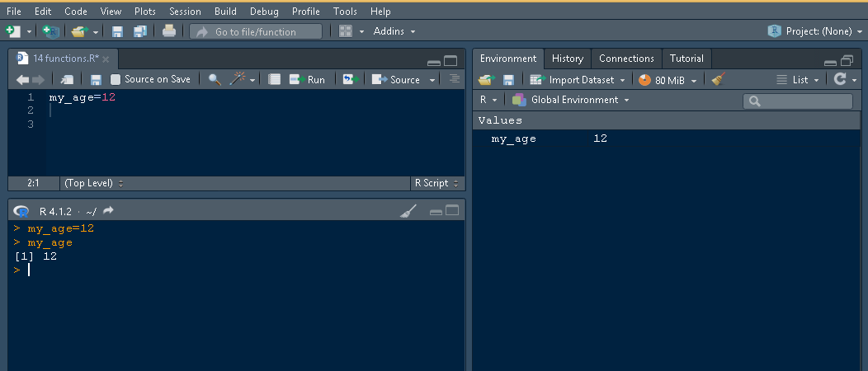
Task: Open the Global Environment dropdown
Action: coord(571,100)
